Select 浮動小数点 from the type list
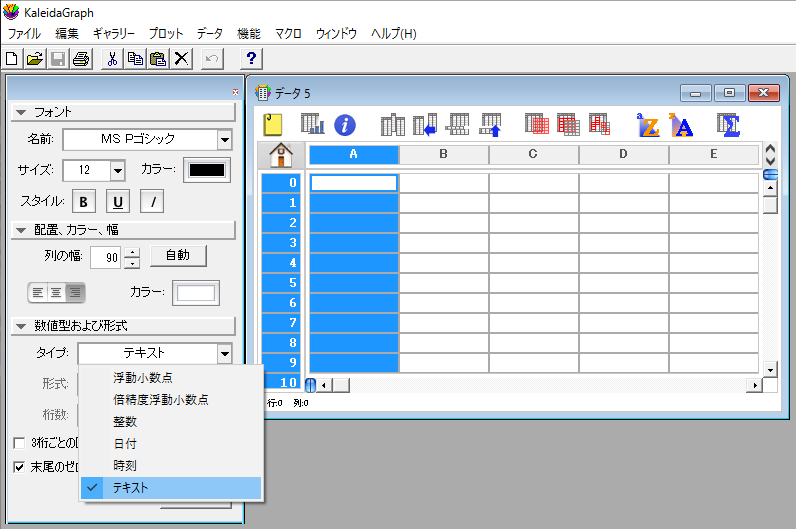Screen dimensions: 796x529 171,378
